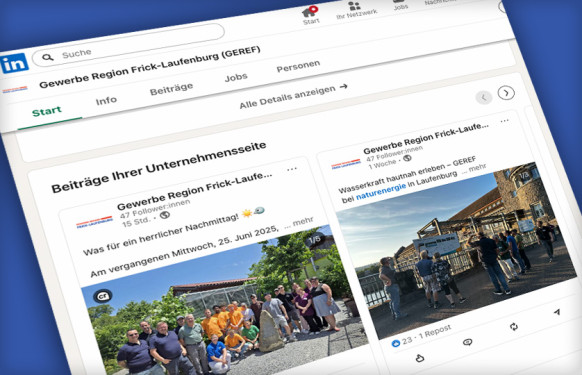View the 1 Repost link
The width and height of the screenshot is (582, 375).
435,332
